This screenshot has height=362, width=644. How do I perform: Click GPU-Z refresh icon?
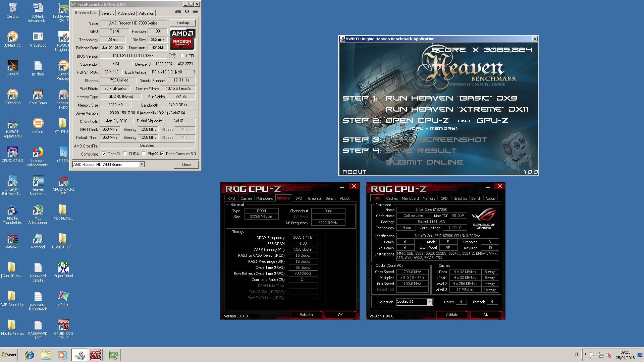(x=187, y=12)
